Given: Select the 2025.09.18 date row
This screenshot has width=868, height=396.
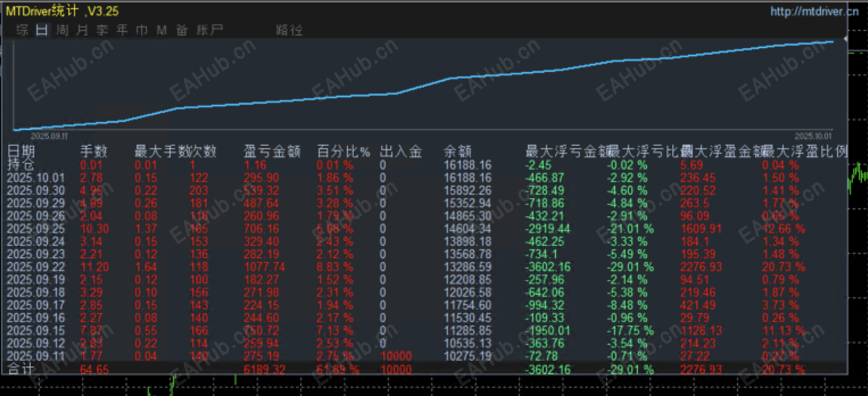Looking at the screenshot, I should click(x=35, y=292).
